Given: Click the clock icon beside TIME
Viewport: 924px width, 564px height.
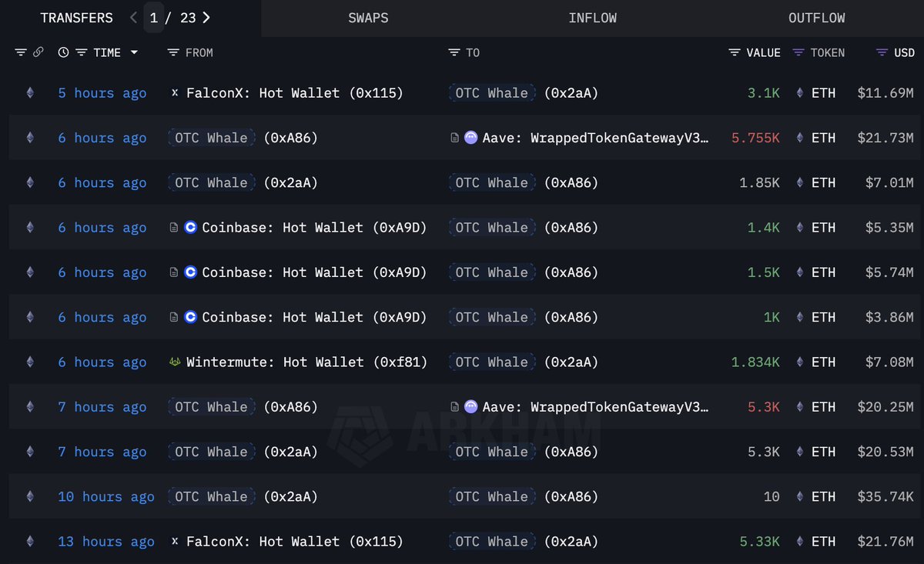Looking at the screenshot, I should coord(63,53).
